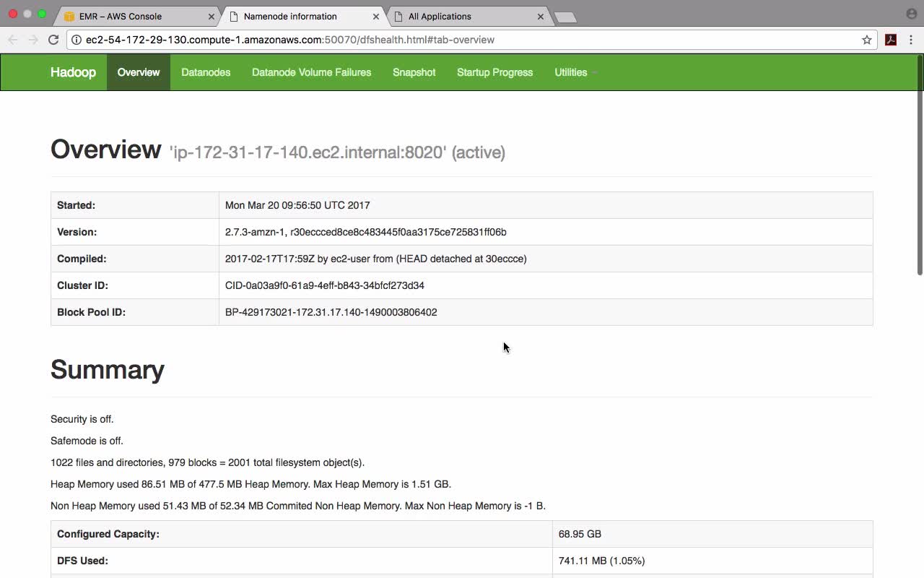The image size is (924, 578).
Task: Click the 'DFS Used:' label
Action: click(x=82, y=561)
